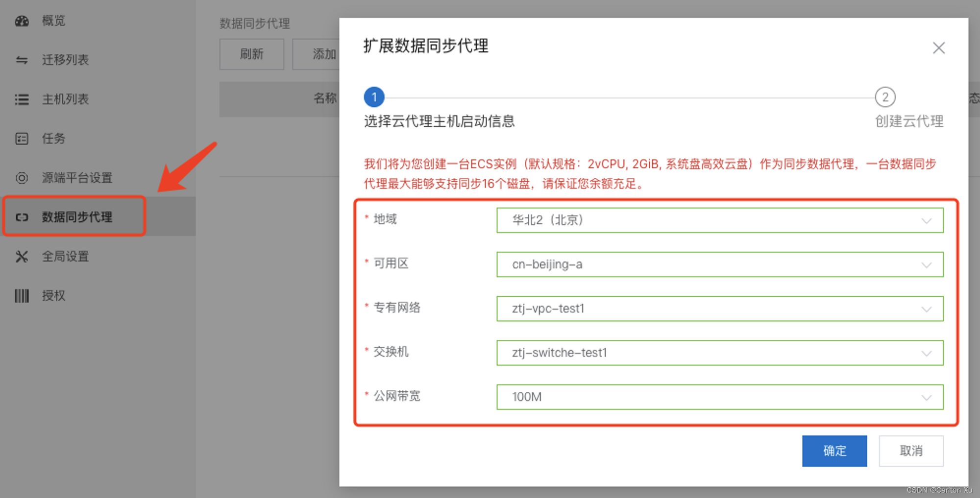Viewport: 980px width, 498px height.
Task: Click the 主机列表 list icon
Action: [x=22, y=99]
